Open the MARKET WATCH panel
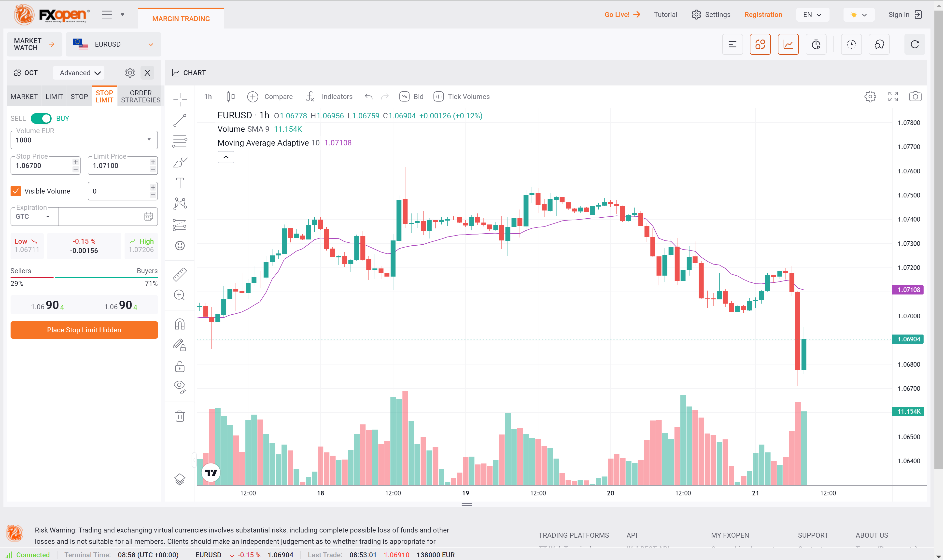The width and height of the screenshot is (943, 560). tap(34, 44)
